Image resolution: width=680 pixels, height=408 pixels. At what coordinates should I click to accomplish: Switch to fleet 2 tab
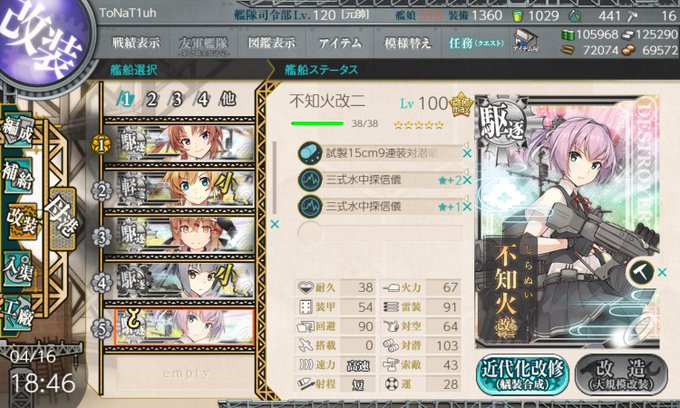pos(151,100)
